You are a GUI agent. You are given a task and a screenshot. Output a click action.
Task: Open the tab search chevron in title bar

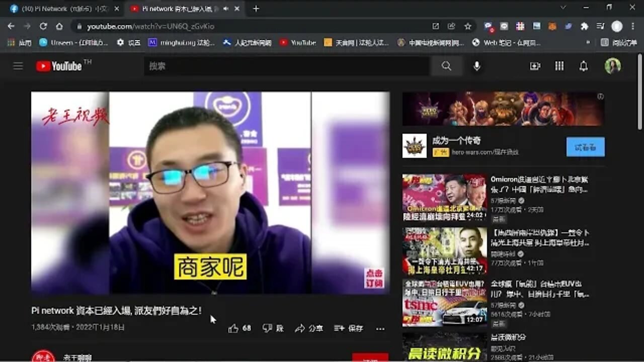562,8
